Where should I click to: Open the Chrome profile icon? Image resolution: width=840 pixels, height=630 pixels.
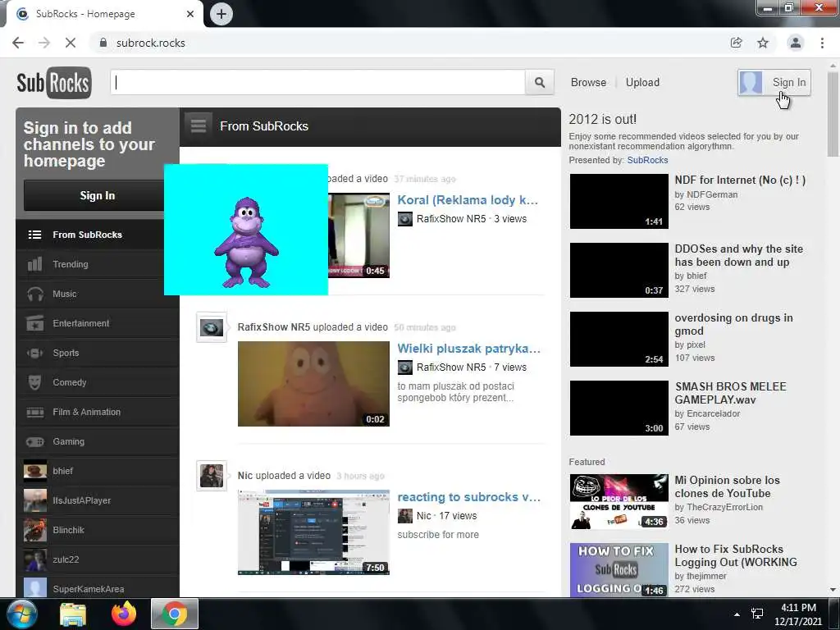[x=796, y=43]
